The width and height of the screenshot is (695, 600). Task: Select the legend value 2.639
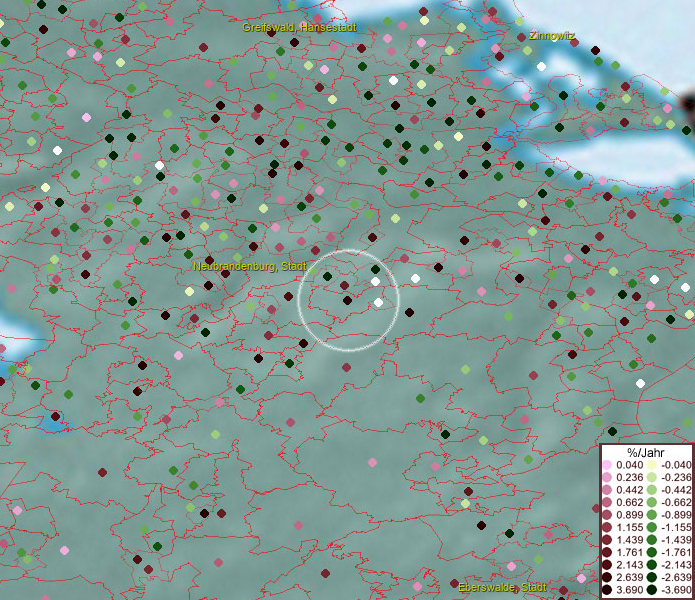(x=629, y=577)
